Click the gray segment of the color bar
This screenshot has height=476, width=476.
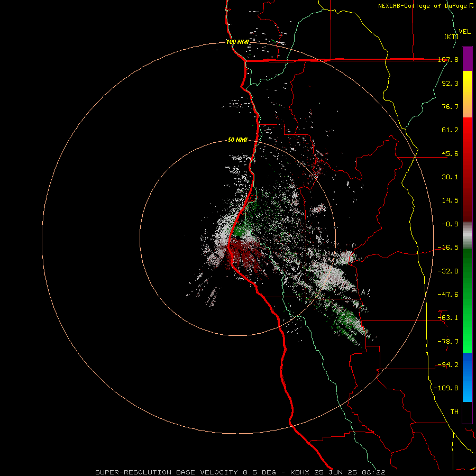coord(467,235)
